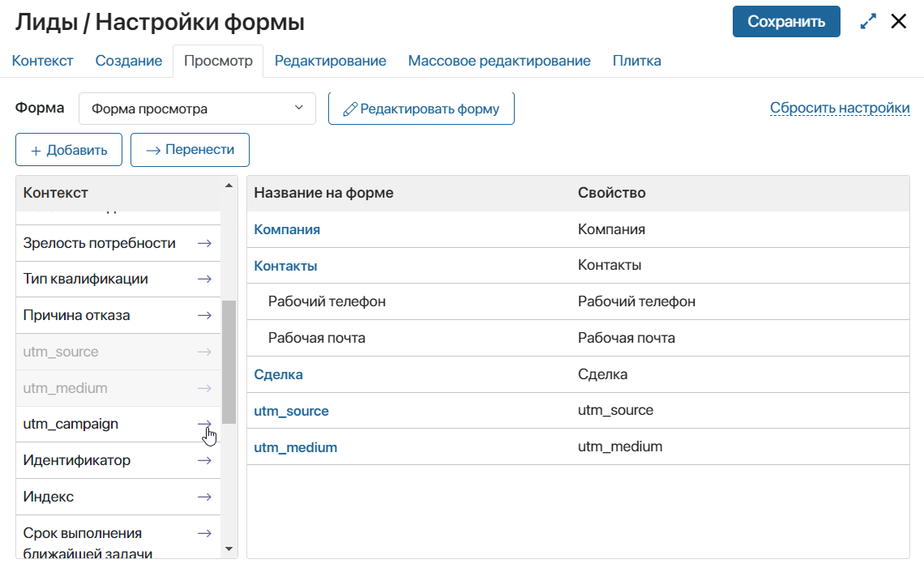Click the arrow next to utm_campaign

click(204, 424)
